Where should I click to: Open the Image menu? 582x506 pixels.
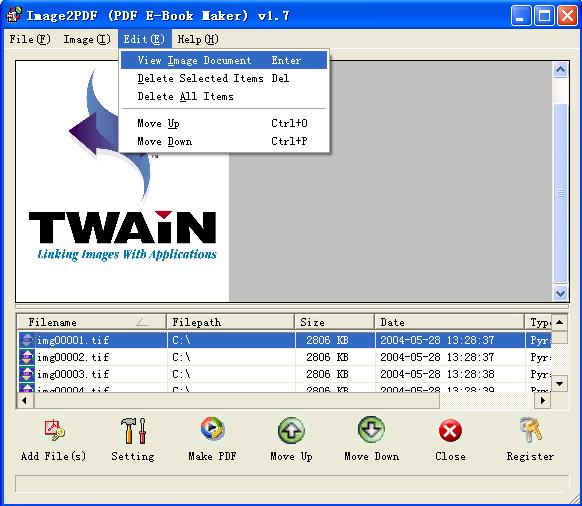click(x=87, y=39)
